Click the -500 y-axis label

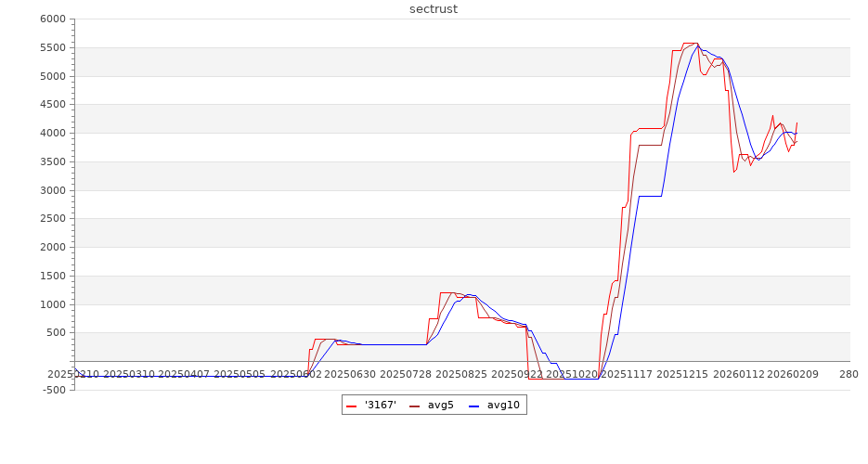52,390
